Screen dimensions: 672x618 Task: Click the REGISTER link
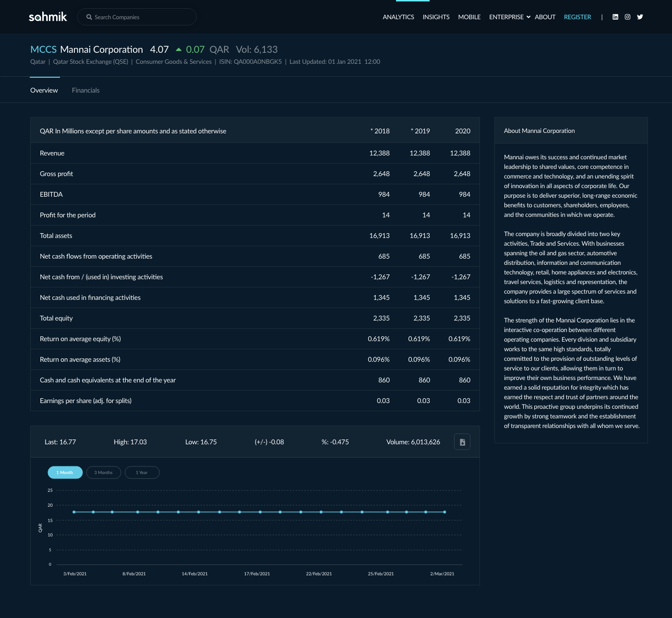pyautogui.click(x=577, y=17)
